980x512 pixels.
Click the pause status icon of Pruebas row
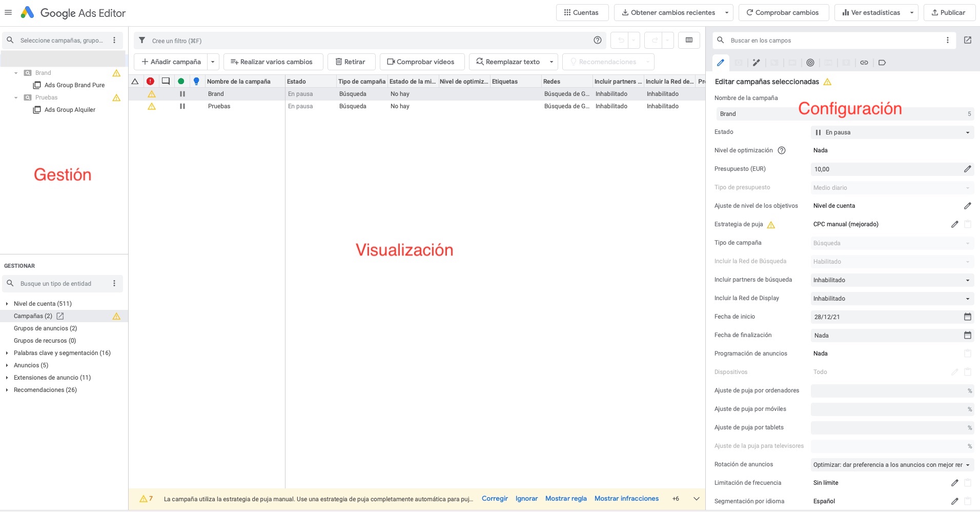[182, 106]
